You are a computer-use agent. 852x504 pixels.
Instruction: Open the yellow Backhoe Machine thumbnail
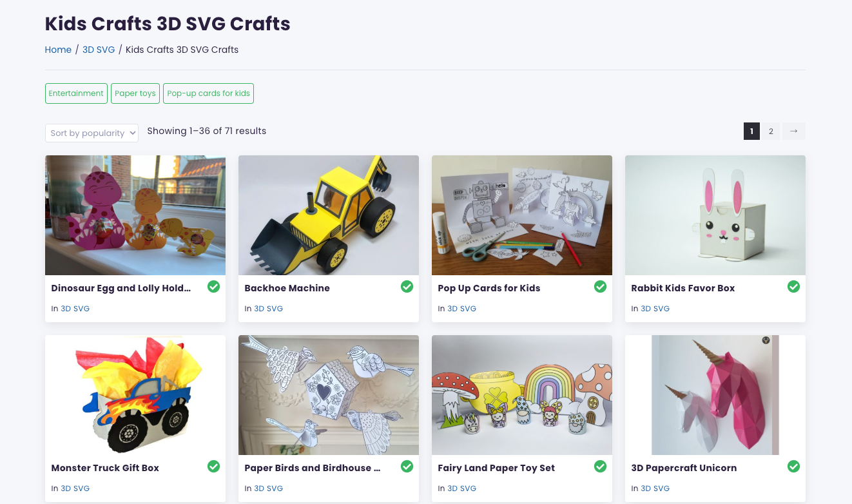point(329,215)
